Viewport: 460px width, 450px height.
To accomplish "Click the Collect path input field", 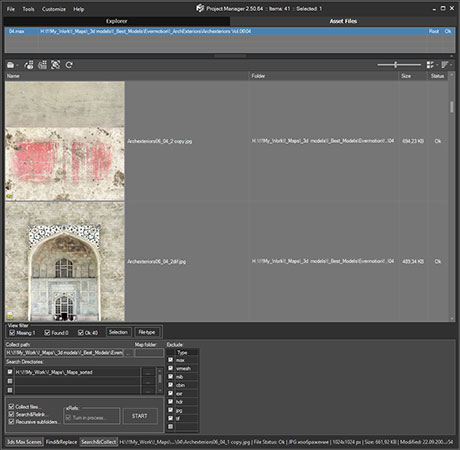I will click(65, 353).
